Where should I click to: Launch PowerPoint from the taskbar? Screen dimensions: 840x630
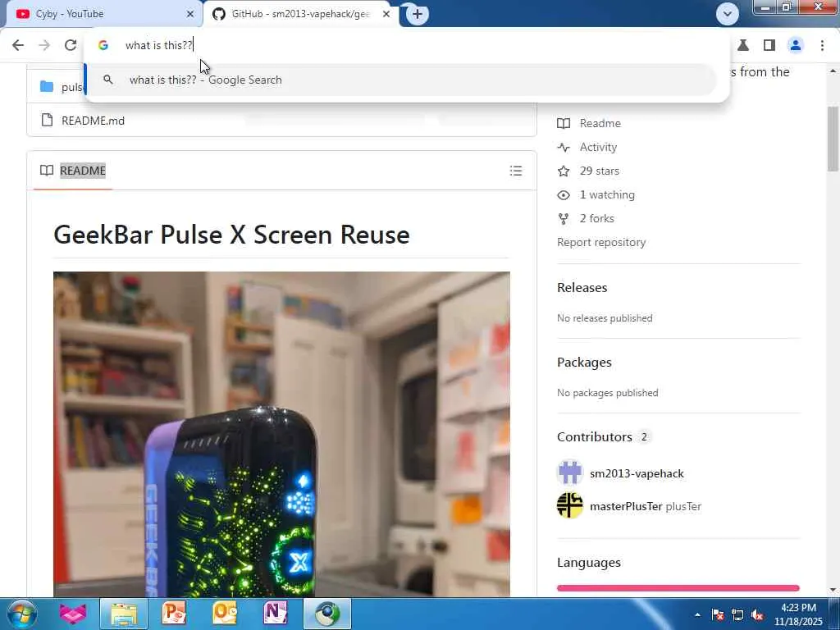(x=174, y=614)
